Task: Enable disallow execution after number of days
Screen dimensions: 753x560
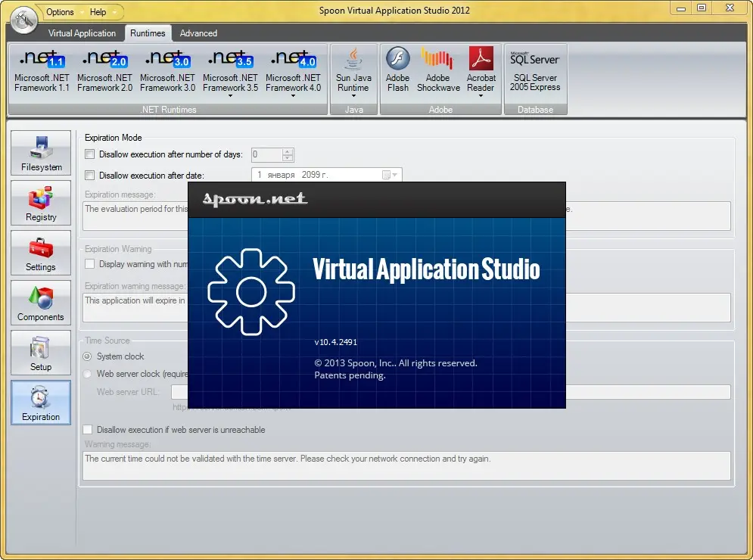Action: click(x=90, y=154)
